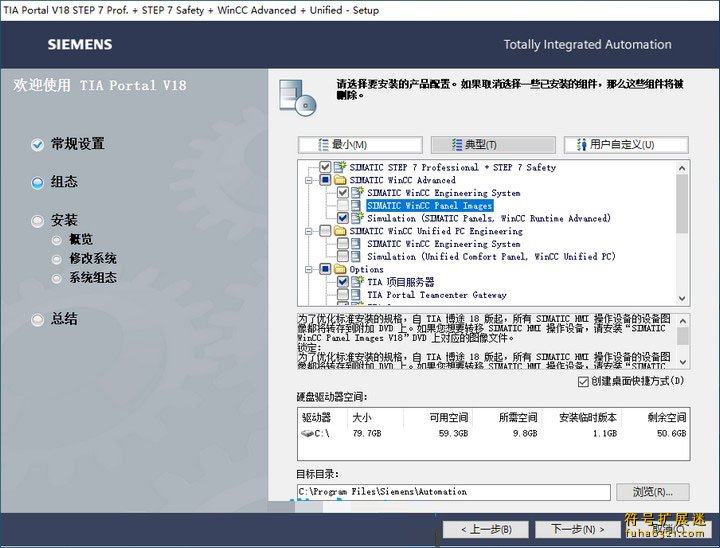Toggle the STEP 7 Professional + Safety checkbox
Viewport: 720px width, 548px height.
325,167
